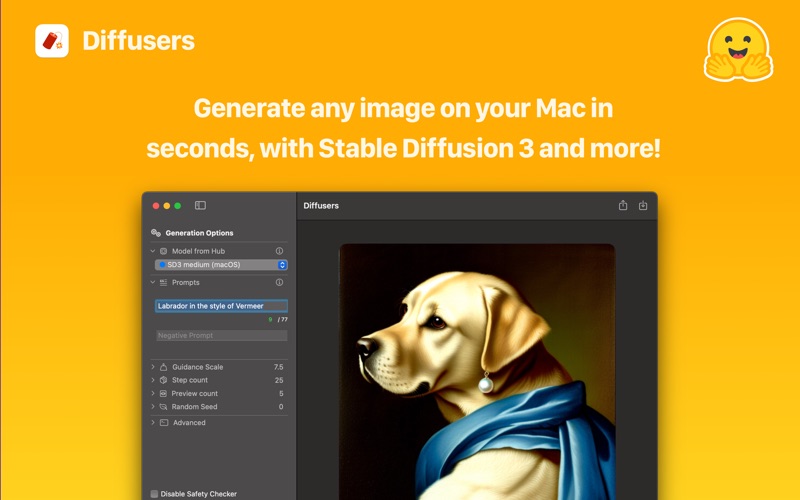Image resolution: width=800 pixels, height=500 pixels.
Task: Click the Prompts list icon
Action: (x=163, y=282)
